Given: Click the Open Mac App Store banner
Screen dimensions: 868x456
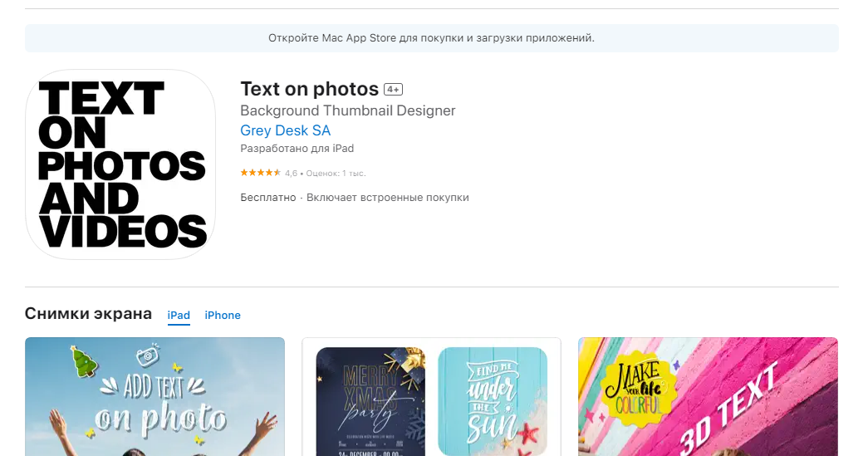Looking at the screenshot, I should coord(431,38).
